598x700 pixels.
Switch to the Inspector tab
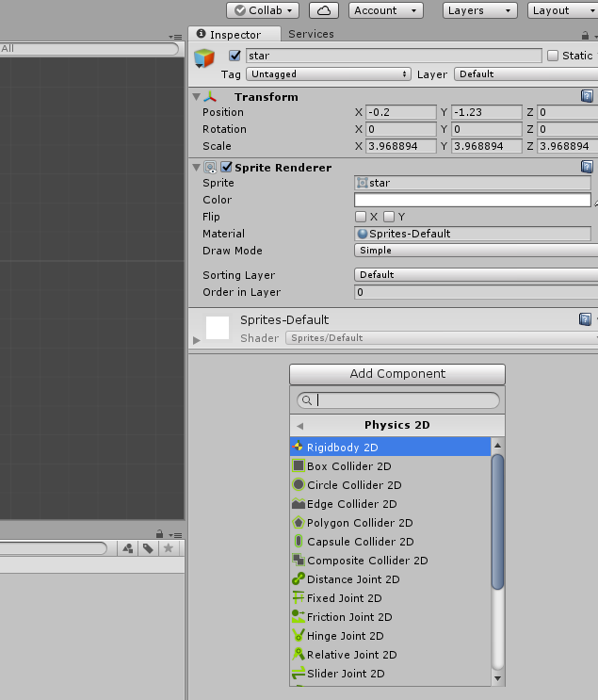pyautogui.click(x=234, y=34)
